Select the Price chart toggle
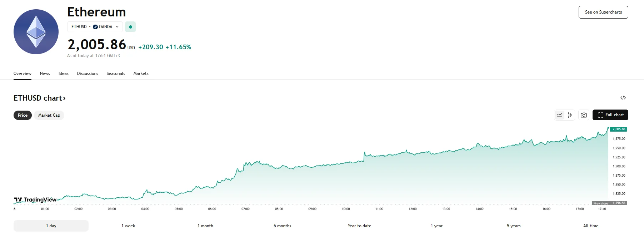 [x=23, y=115]
